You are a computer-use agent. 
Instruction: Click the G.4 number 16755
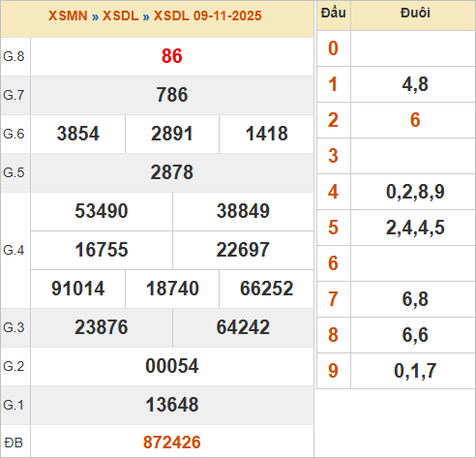click(x=102, y=250)
